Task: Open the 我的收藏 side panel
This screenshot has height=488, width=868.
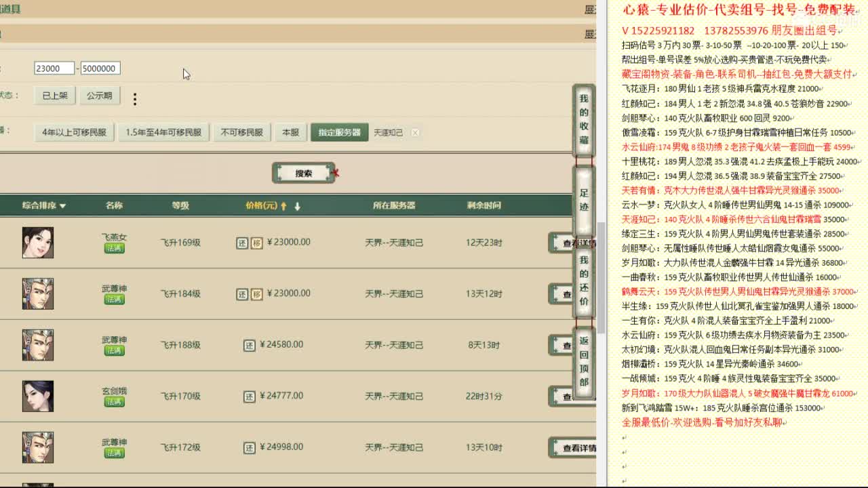Action: (x=585, y=119)
